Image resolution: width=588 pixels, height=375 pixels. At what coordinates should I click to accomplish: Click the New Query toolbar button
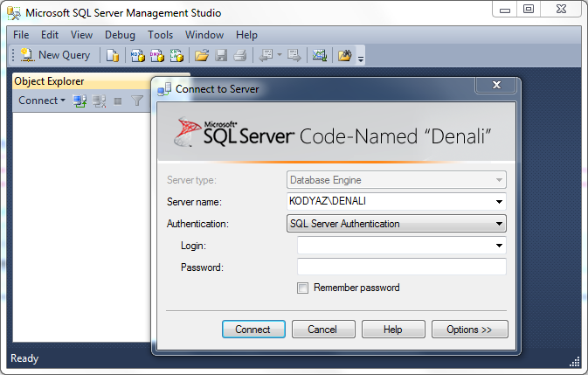point(56,55)
